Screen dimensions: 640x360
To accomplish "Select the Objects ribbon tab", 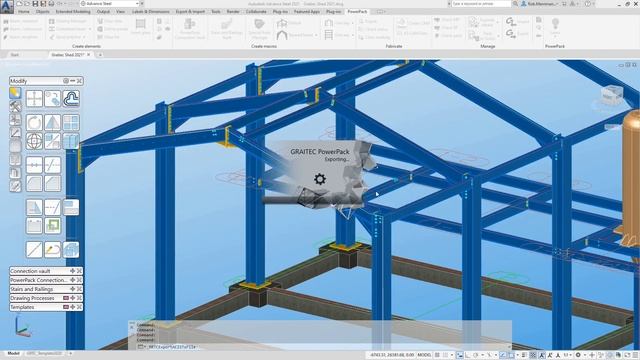I will pyautogui.click(x=42, y=12).
